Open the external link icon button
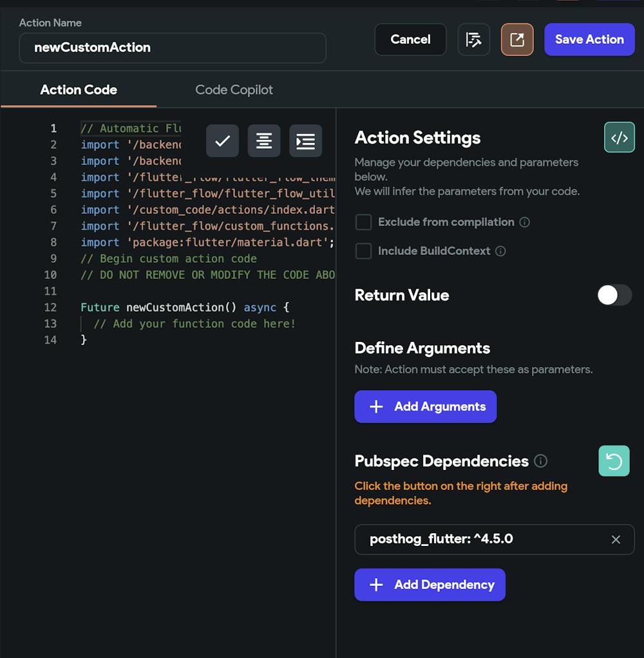 [517, 40]
